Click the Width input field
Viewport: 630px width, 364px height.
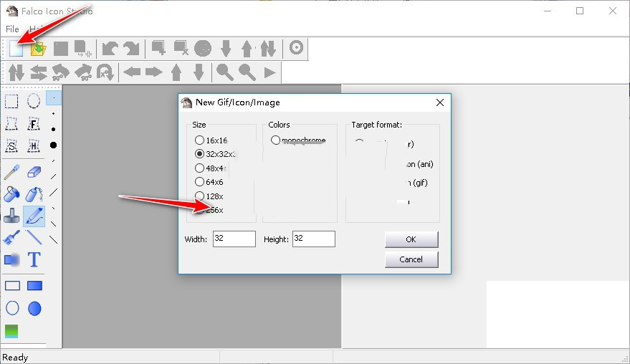(234, 239)
